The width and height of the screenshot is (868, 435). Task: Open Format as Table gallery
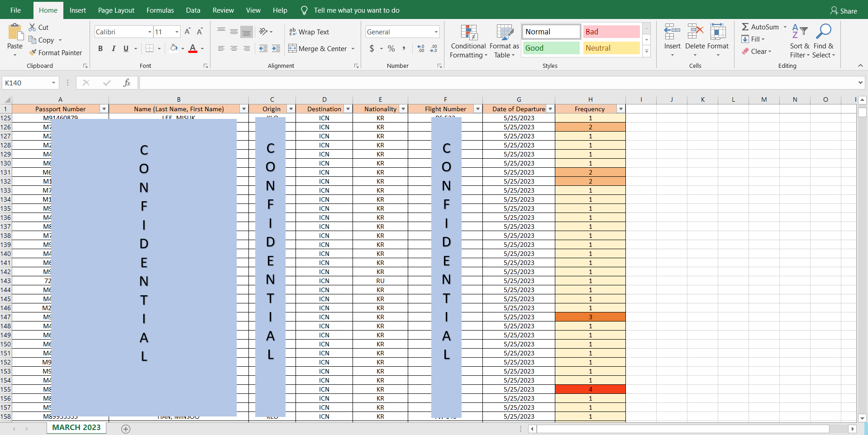(504, 42)
